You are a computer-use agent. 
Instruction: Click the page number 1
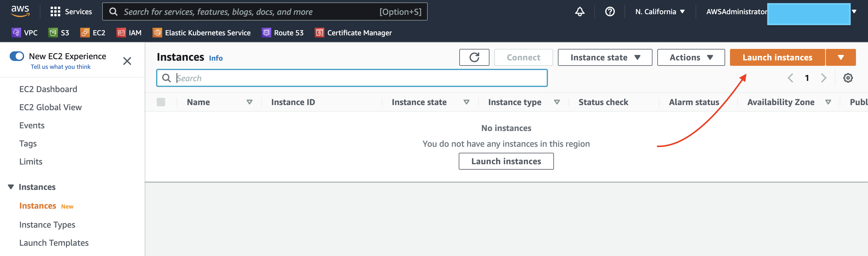[x=807, y=78]
